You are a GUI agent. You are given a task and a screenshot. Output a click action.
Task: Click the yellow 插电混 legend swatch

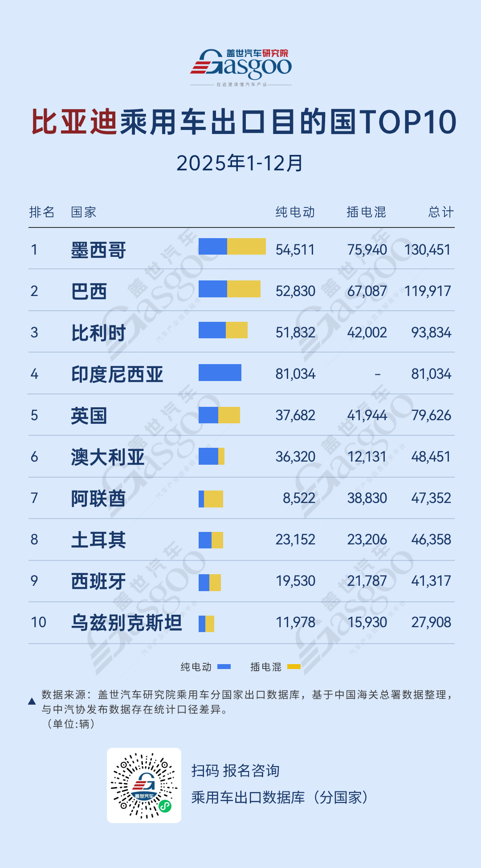click(x=294, y=666)
